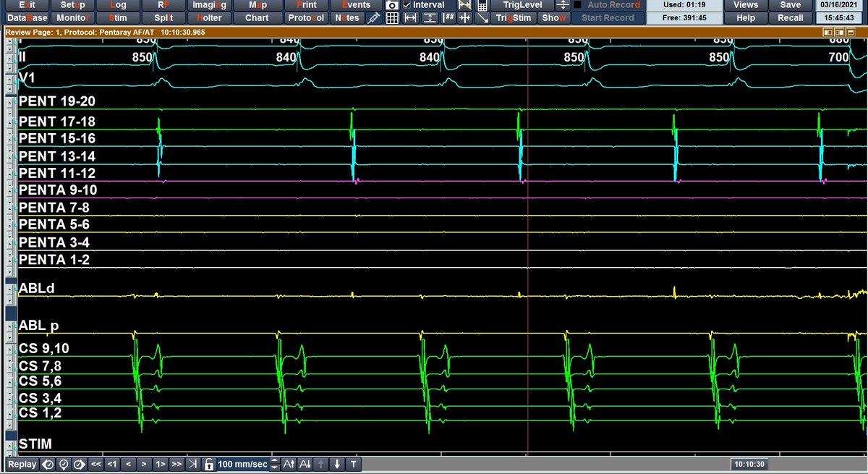868x474 pixels.
Task: Open the Imaging menu
Action: pyautogui.click(x=210, y=5)
